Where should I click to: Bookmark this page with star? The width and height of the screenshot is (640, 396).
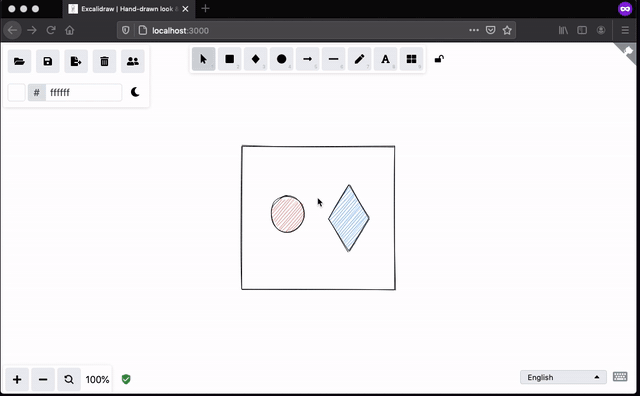(x=507, y=30)
